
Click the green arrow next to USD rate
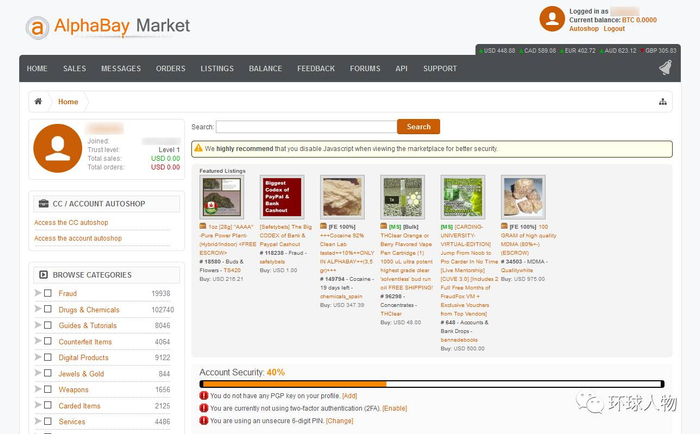(481, 51)
